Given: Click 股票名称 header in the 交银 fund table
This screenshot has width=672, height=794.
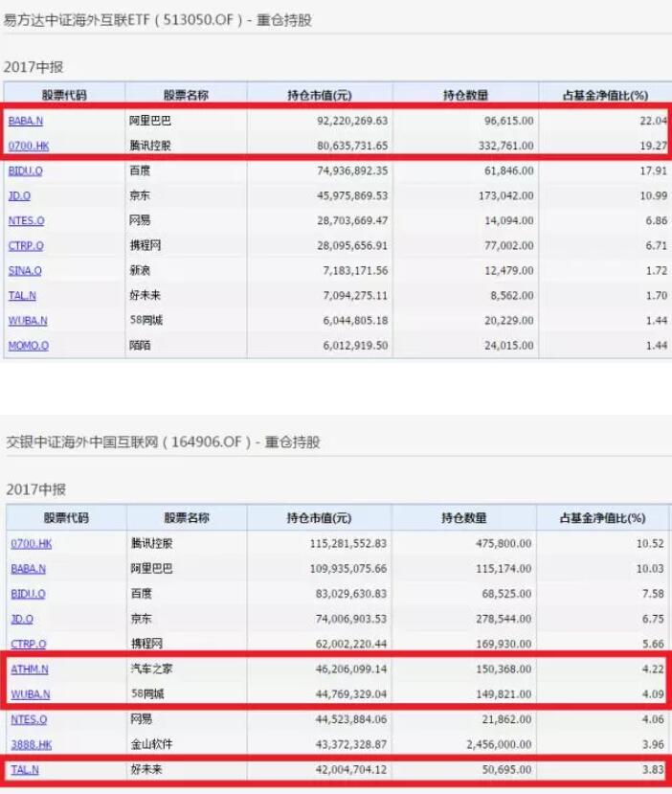Looking at the screenshot, I should (x=186, y=518).
